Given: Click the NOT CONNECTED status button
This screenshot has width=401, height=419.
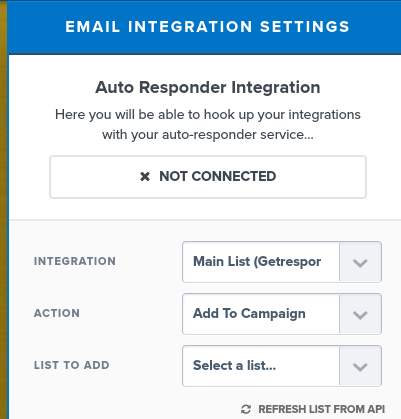Looking at the screenshot, I should point(208,177).
